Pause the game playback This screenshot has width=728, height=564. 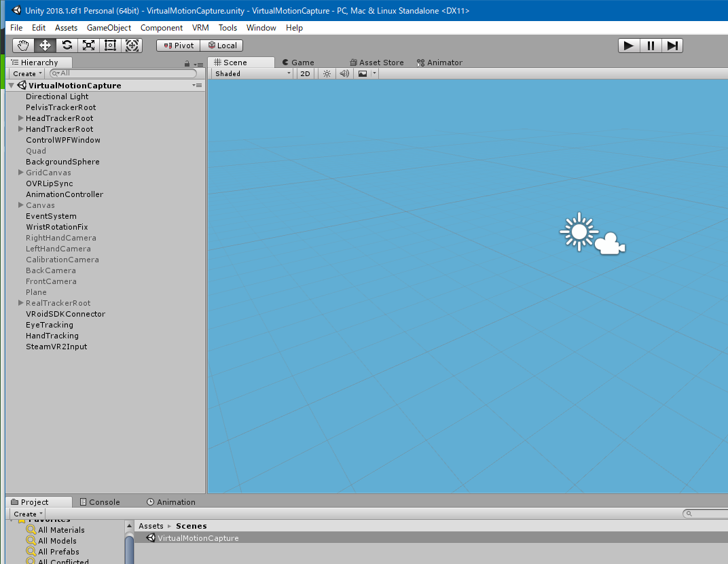point(651,46)
